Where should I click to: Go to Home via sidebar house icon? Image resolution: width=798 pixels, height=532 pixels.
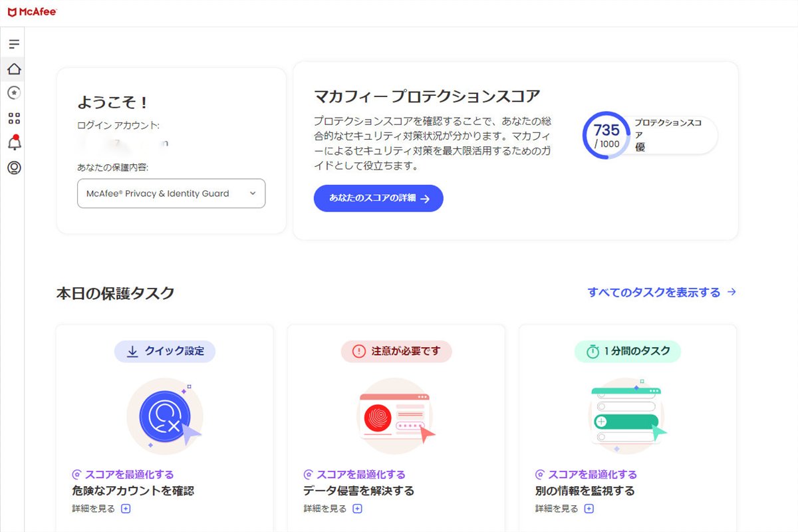point(14,68)
